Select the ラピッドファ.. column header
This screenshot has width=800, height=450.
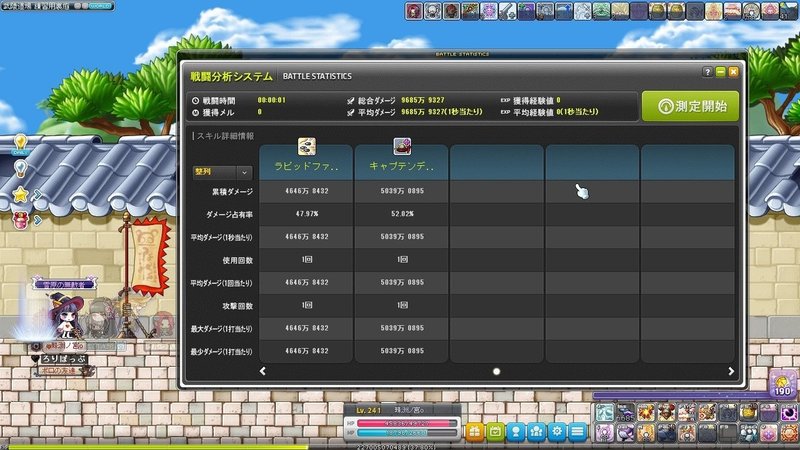pyautogui.click(x=306, y=162)
